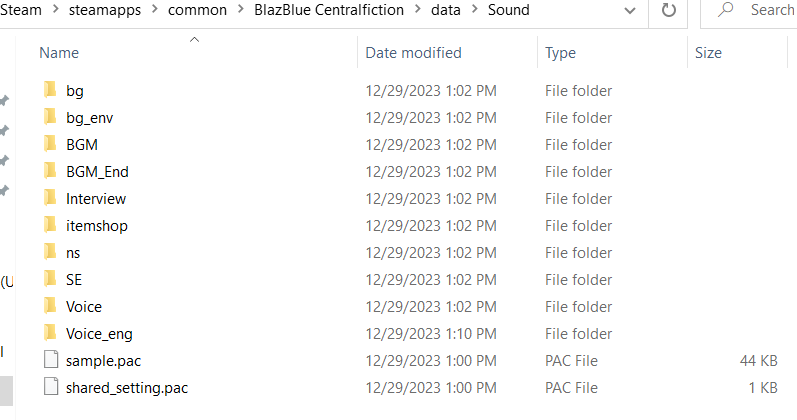The height and width of the screenshot is (420, 797).
Task: Click the sample.pac file icon
Action: [x=50, y=361]
